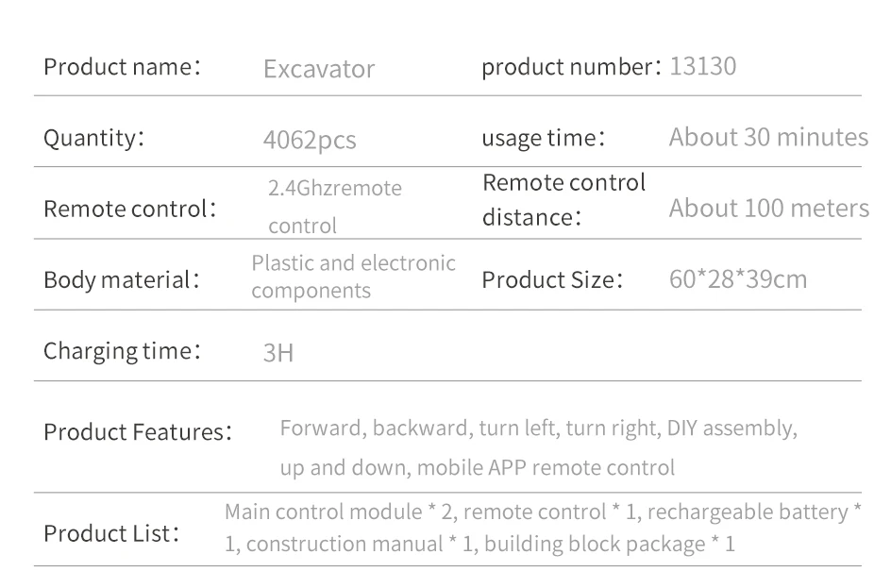Viewport: 891px width, 588px height.
Task: Click the 'product number:' label
Action: click(x=572, y=67)
